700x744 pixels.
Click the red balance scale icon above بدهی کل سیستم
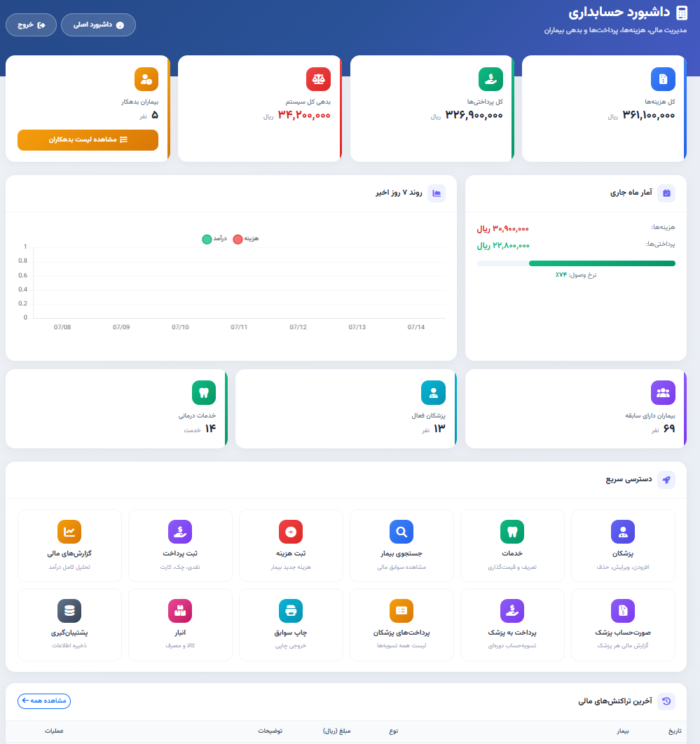click(x=318, y=79)
